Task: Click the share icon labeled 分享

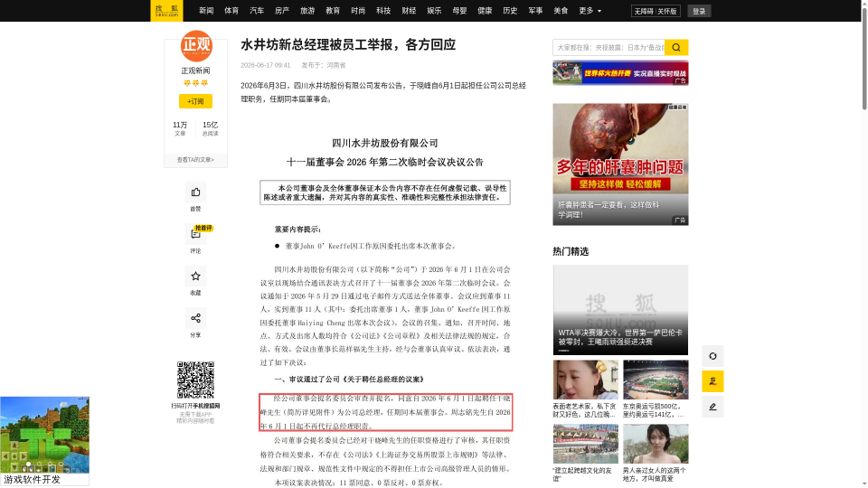Action: [x=195, y=318]
